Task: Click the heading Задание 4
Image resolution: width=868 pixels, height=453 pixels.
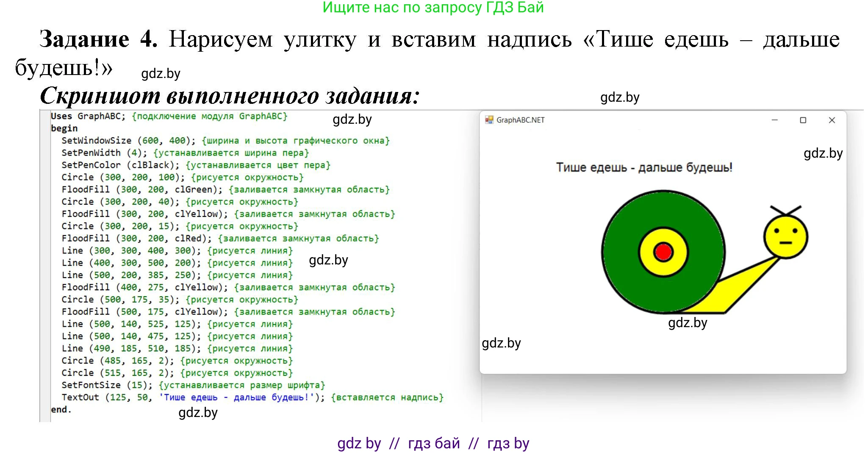Action: coord(97,39)
